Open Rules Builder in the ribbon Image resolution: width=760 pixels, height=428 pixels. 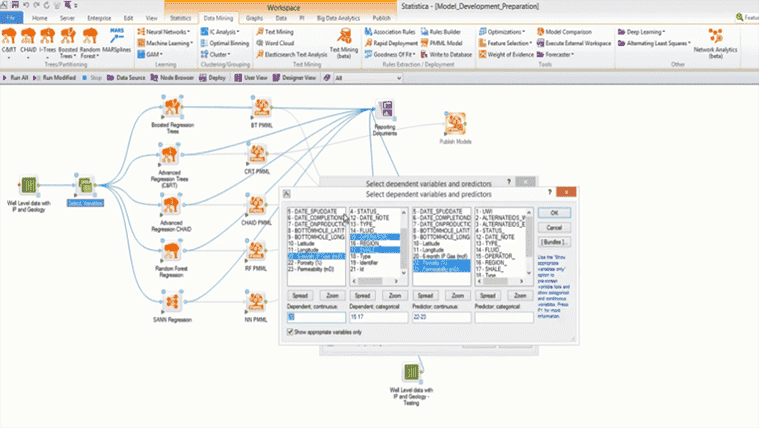point(441,32)
